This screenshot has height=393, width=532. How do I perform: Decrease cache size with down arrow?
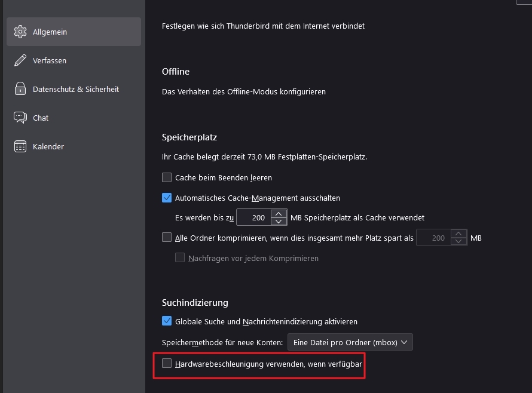pos(279,222)
